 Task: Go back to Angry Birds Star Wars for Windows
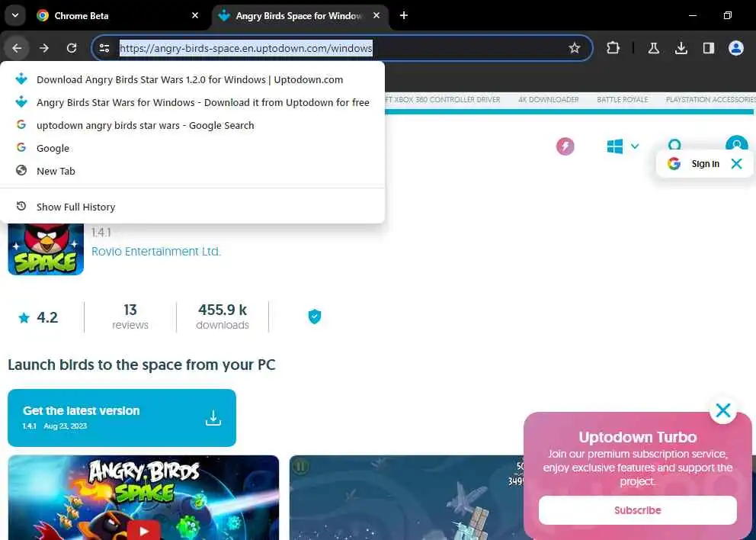[x=192, y=102]
